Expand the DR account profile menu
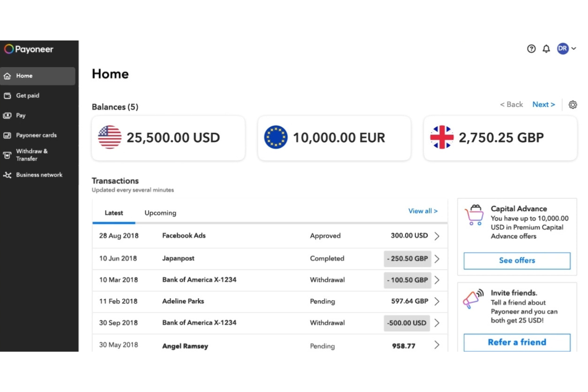 (566, 48)
